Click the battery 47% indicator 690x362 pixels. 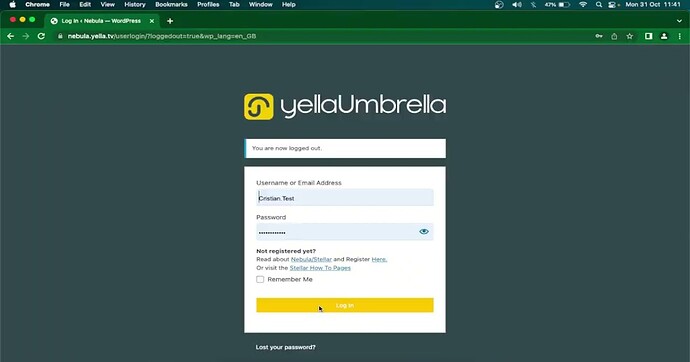557,4
